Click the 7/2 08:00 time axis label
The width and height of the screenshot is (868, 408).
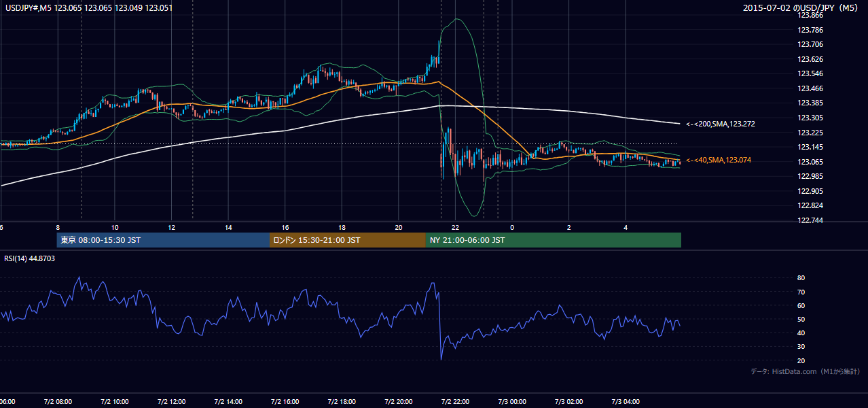click(57, 402)
